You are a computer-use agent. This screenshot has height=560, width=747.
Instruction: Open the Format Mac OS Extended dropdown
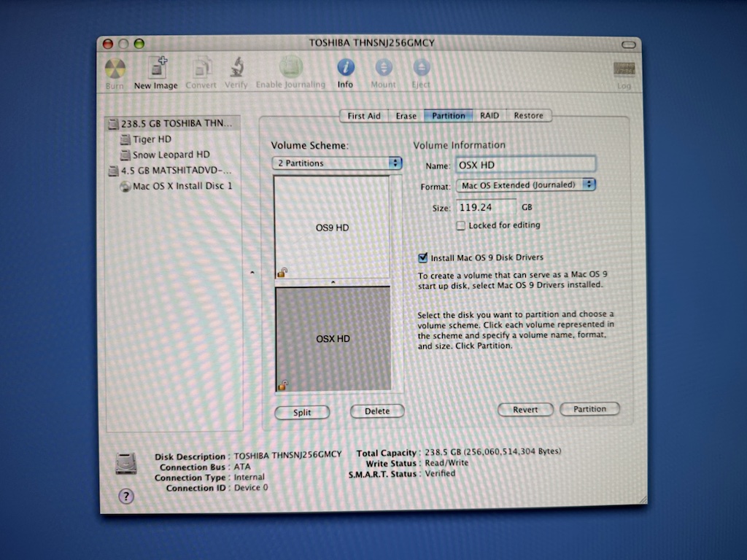point(526,184)
